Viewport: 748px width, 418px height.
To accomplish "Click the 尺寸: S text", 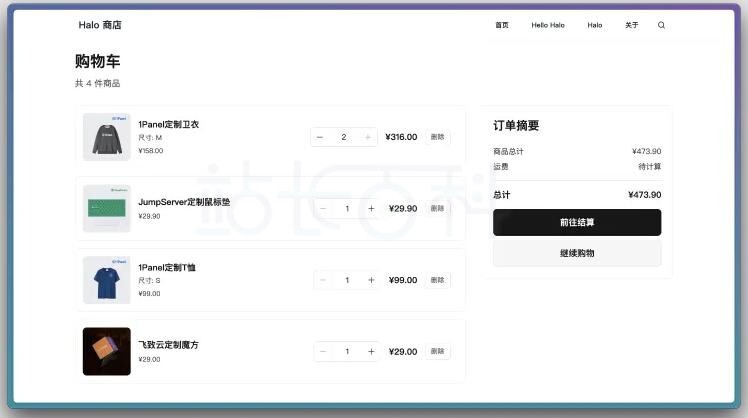I will pos(149,281).
